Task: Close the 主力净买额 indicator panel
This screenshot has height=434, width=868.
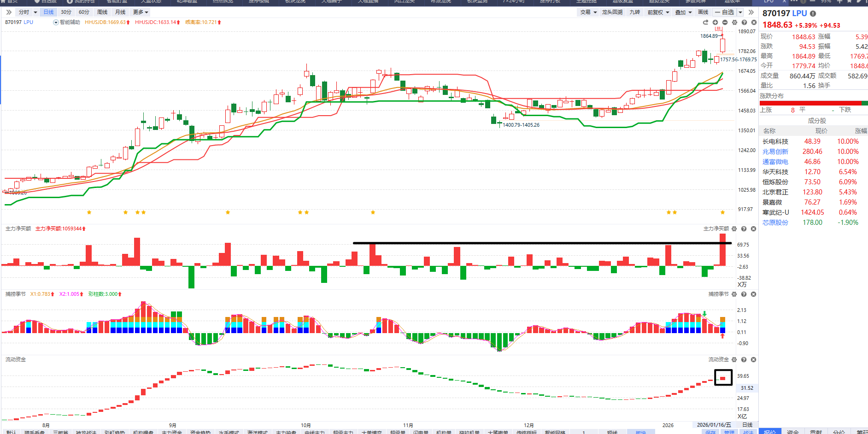Action: (753, 229)
